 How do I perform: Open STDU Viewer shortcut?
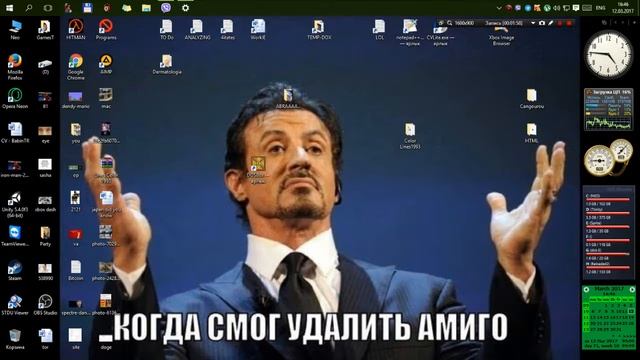pos(15,305)
